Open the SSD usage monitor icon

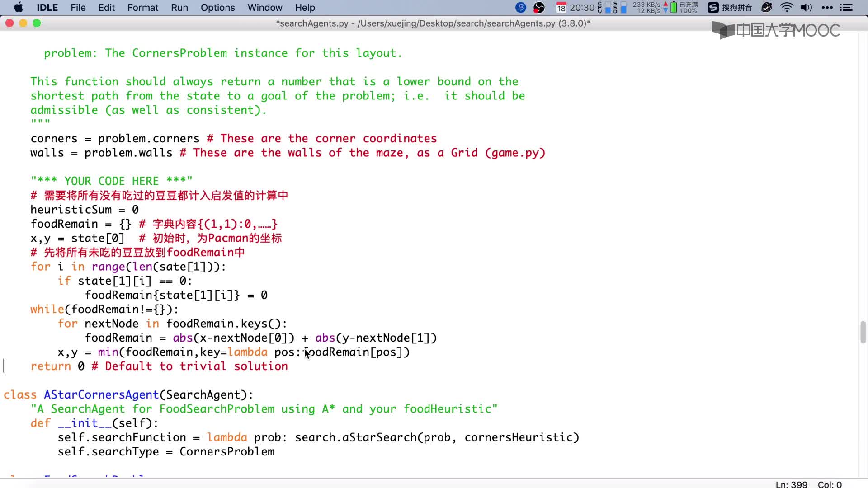coord(619,8)
